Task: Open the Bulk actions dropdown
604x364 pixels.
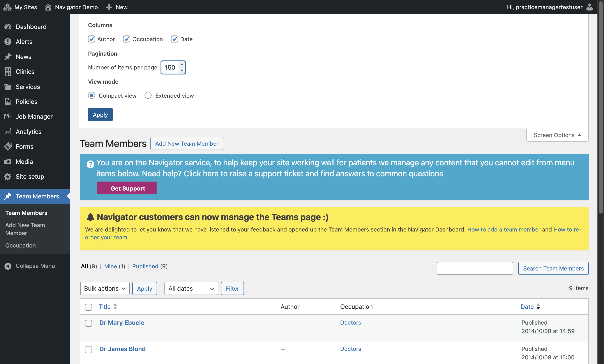Action: [x=105, y=288]
